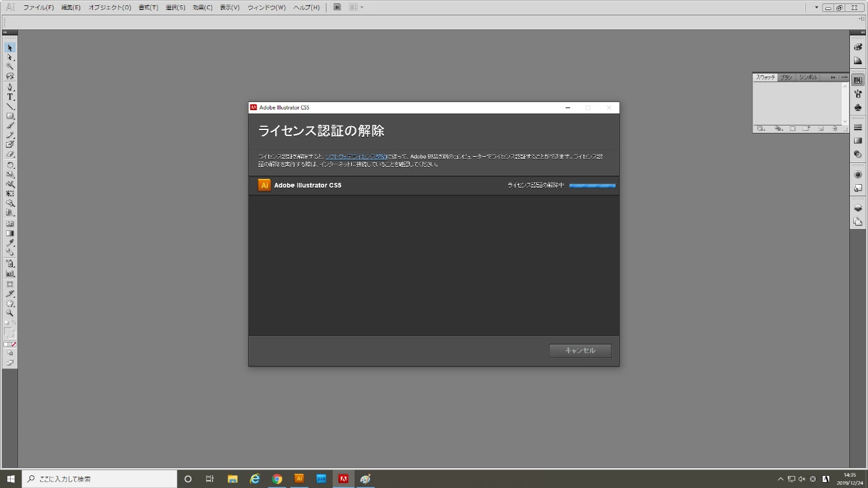Open the Appearance panel icon
This screenshot has width=868, height=488.
pyautogui.click(x=858, y=174)
